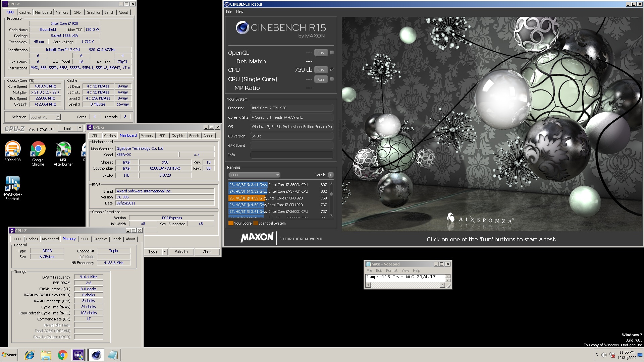Click the GFX Board field in Cinebench
Screen dimensions: 644x362
coord(291,145)
